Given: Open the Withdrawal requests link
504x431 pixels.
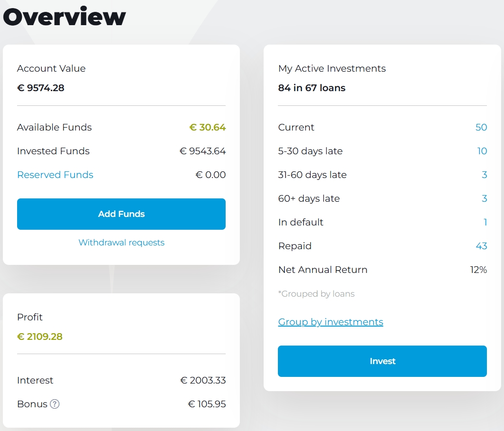Looking at the screenshot, I should [x=121, y=243].
